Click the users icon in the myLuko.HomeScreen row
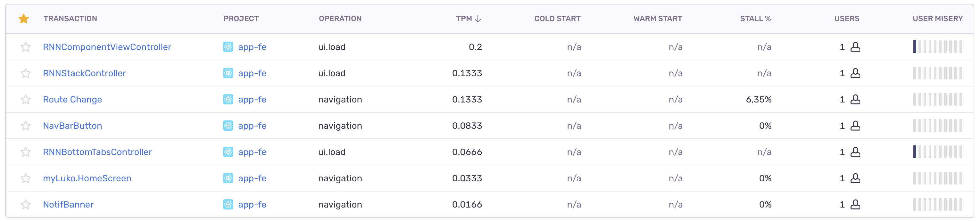 [857, 178]
